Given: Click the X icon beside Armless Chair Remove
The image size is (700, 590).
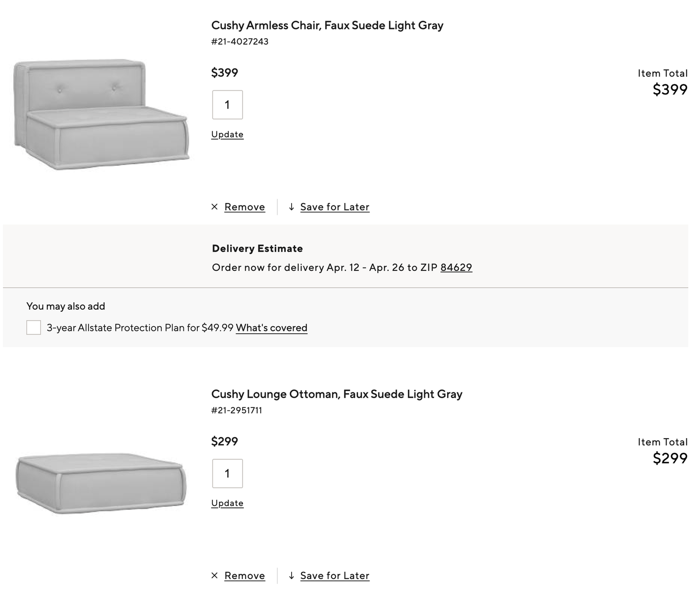Looking at the screenshot, I should tap(214, 207).
